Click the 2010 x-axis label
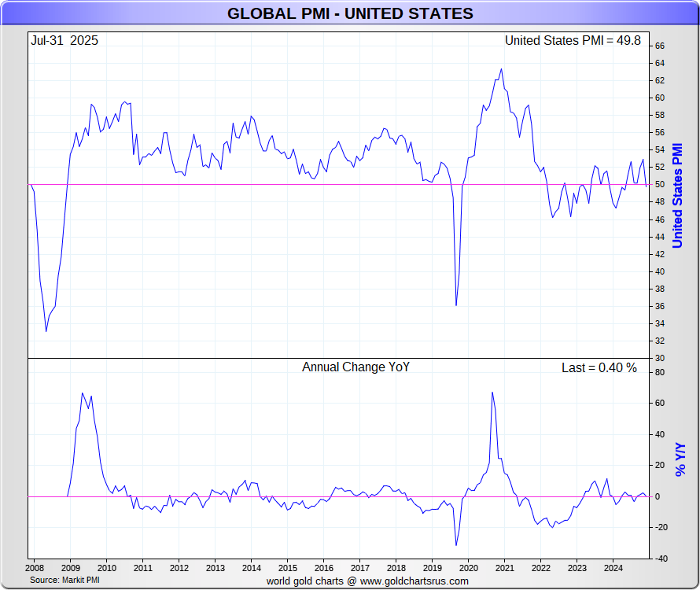The width and height of the screenshot is (700, 590). [107, 568]
